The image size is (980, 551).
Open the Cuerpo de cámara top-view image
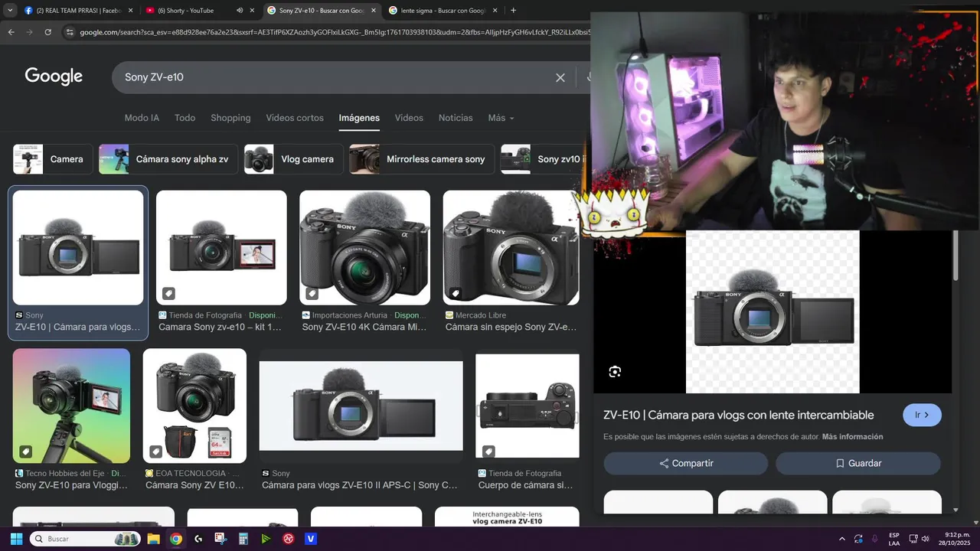(x=528, y=406)
